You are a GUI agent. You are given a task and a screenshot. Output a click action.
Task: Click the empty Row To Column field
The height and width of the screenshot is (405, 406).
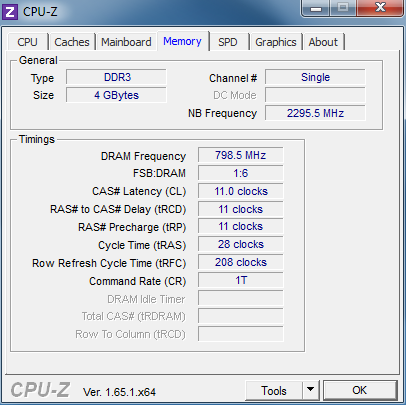point(240,334)
